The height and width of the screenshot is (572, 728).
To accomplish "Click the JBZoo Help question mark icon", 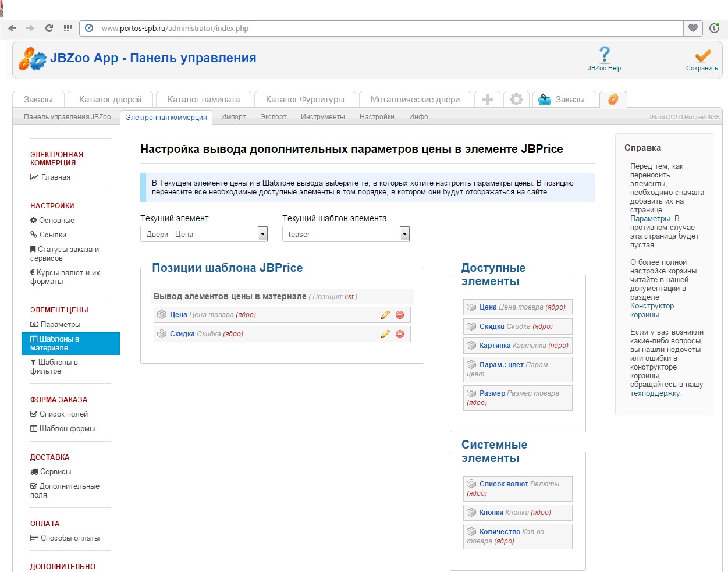I will (605, 54).
